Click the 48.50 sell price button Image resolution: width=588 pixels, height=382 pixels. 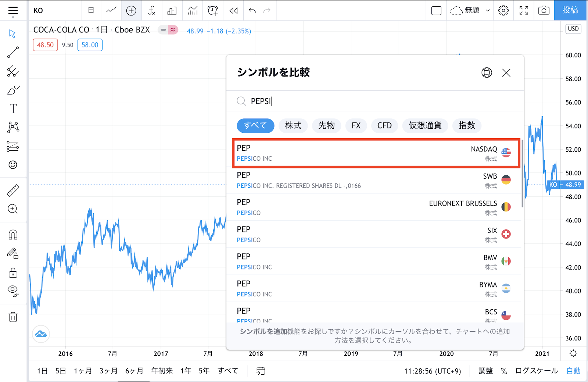45,45
